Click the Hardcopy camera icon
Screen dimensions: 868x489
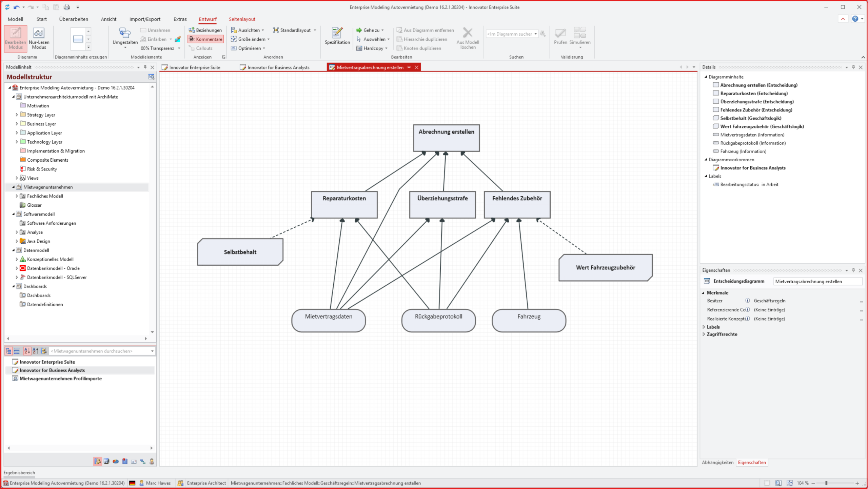[359, 48]
